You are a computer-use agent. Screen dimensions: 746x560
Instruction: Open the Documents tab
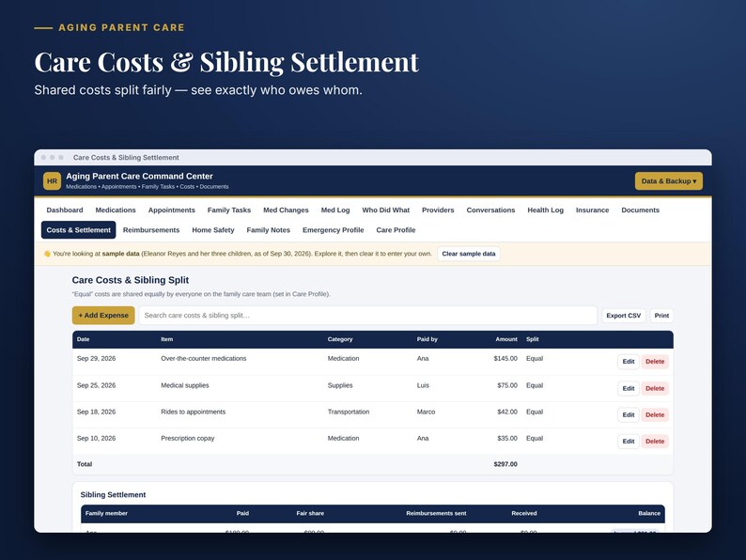[x=641, y=210]
